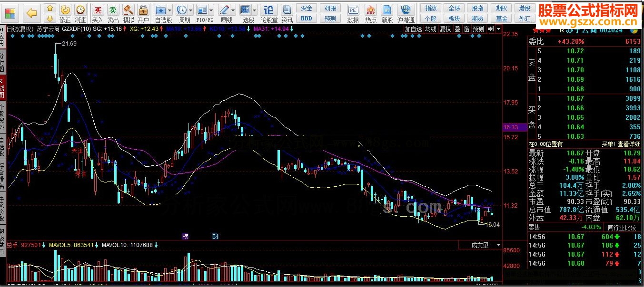Expand the 周期 period dropdown arrow
Image resolution: width=644 pixels, height=287 pixels.
pos(190,10)
